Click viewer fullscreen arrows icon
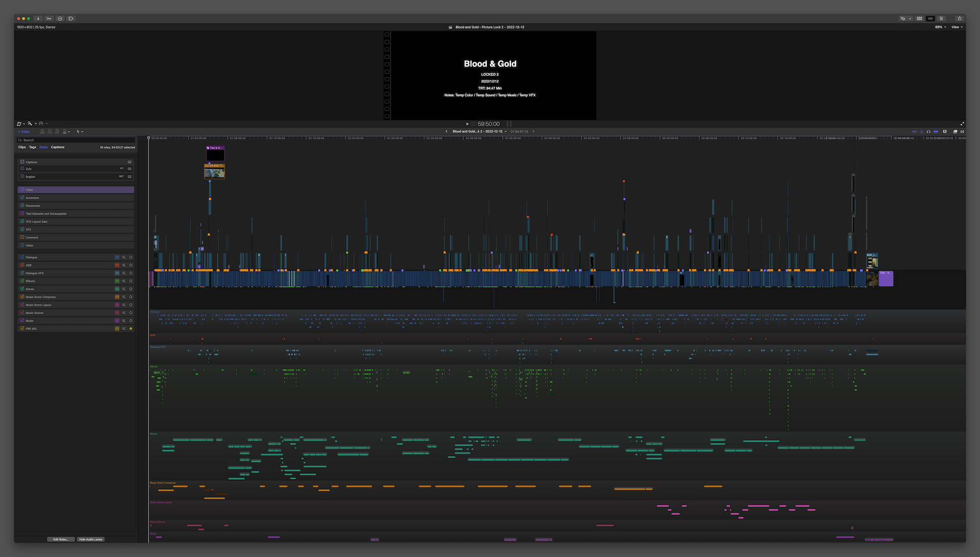The width and height of the screenshot is (980, 557). [x=962, y=123]
